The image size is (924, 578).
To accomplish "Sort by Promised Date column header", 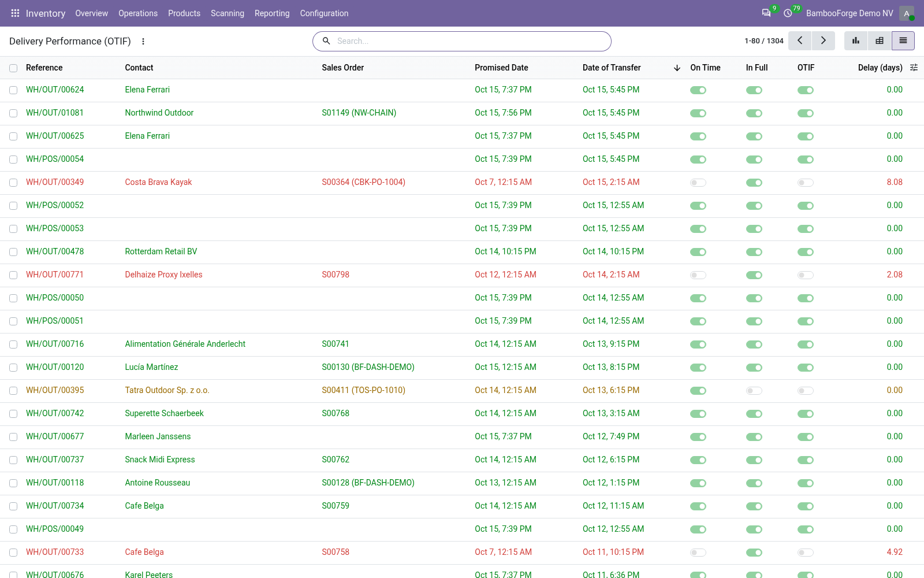I will pyautogui.click(x=501, y=68).
